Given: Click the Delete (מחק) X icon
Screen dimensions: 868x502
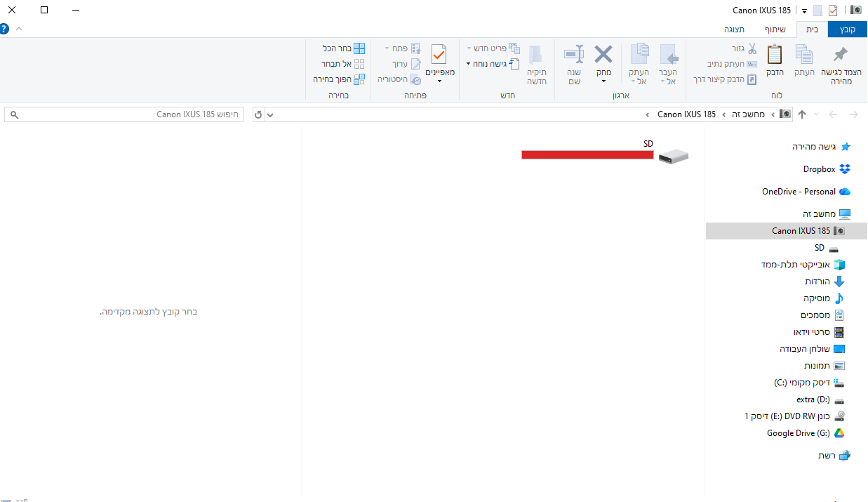Looking at the screenshot, I should (603, 54).
